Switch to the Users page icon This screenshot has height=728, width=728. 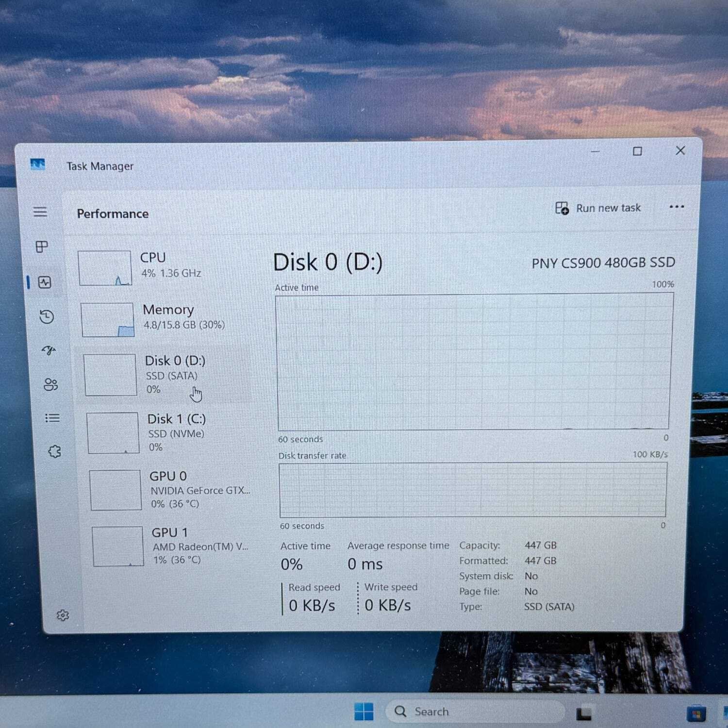(x=50, y=384)
